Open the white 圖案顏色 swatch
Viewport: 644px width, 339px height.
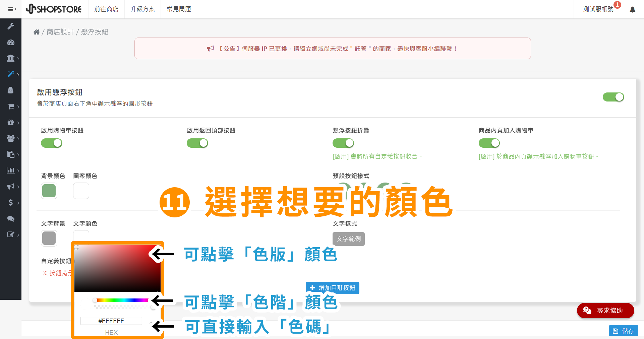pyautogui.click(x=81, y=191)
